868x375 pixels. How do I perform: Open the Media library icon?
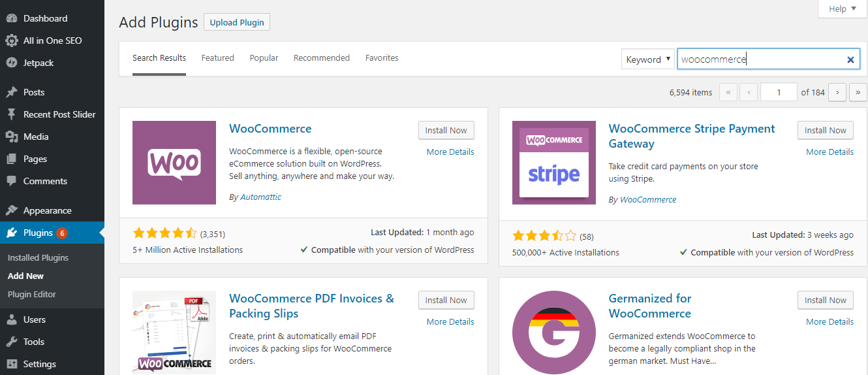pyautogui.click(x=12, y=137)
